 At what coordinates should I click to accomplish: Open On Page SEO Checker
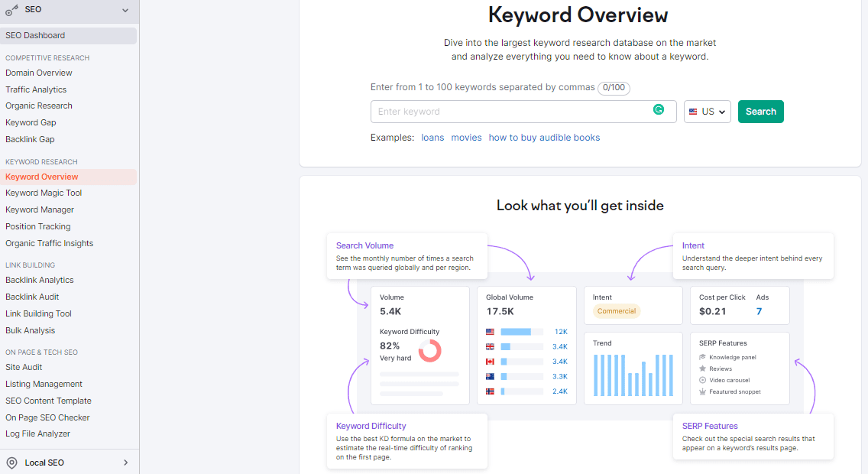47,417
